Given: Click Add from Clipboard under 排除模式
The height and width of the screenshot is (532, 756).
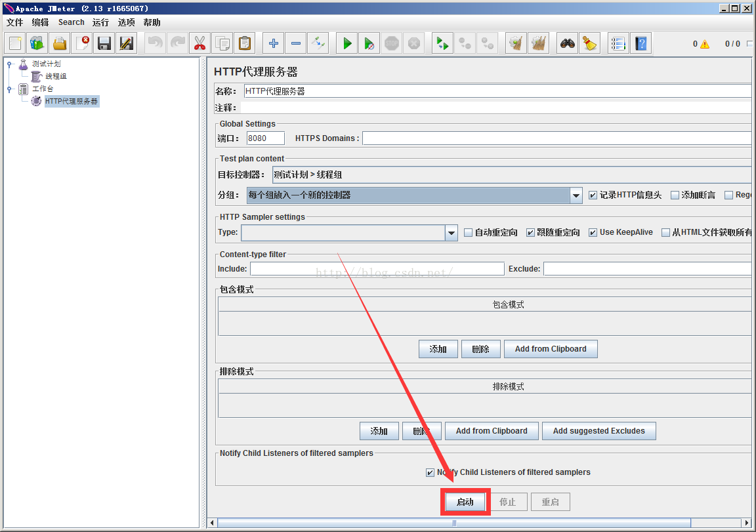Looking at the screenshot, I should 492,431.
